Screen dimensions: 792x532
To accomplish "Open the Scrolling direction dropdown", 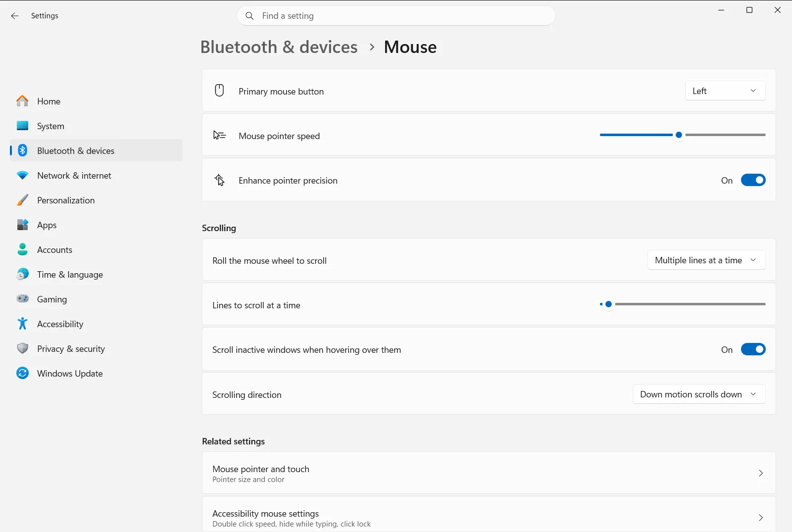I will [x=699, y=394].
